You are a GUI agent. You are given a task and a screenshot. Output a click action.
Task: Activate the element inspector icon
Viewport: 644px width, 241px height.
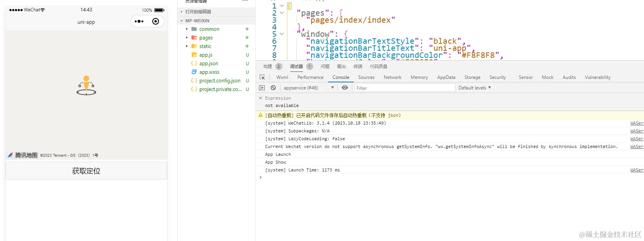coord(262,77)
